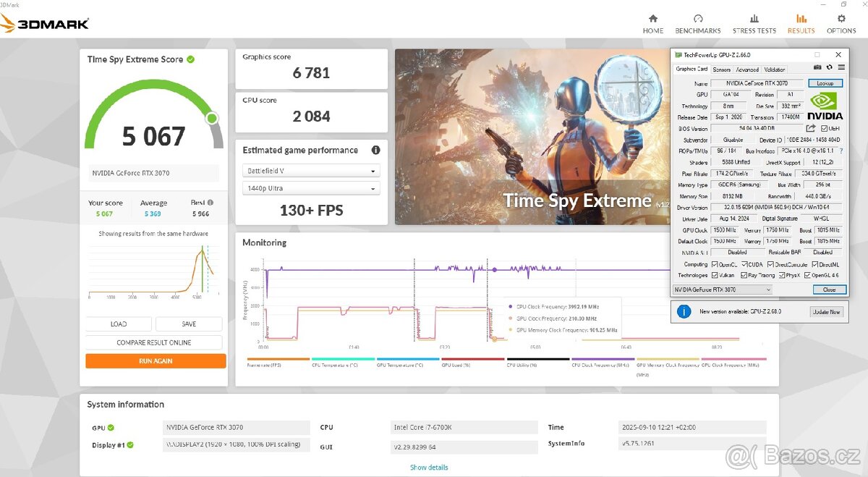Click GPU-Z screenshot camera icon

[x=817, y=67]
